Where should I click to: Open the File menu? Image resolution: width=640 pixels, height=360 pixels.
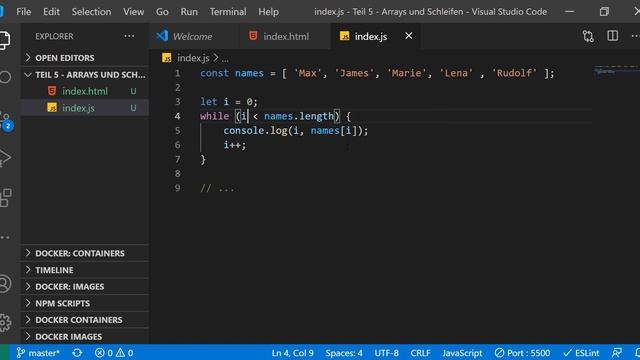click(x=24, y=11)
